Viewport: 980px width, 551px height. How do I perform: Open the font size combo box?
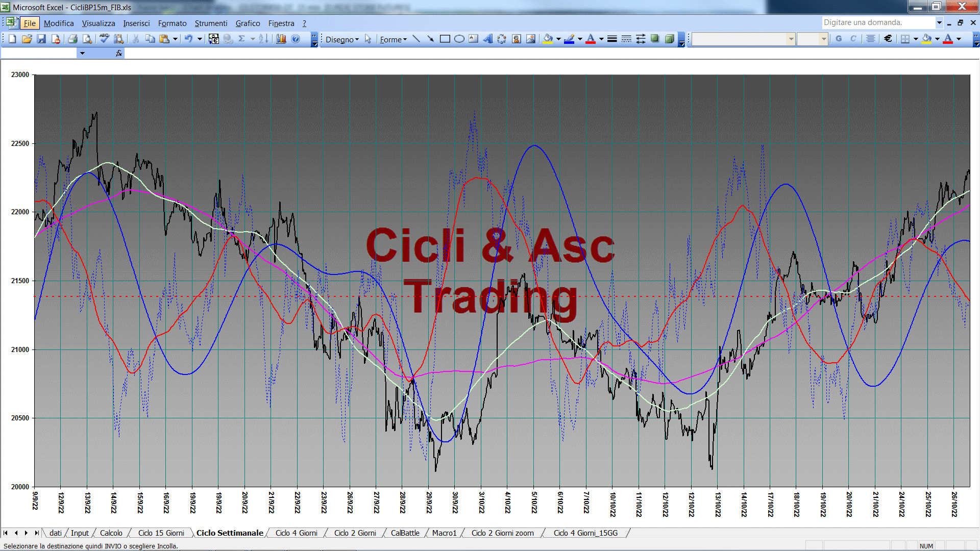click(x=812, y=39)
